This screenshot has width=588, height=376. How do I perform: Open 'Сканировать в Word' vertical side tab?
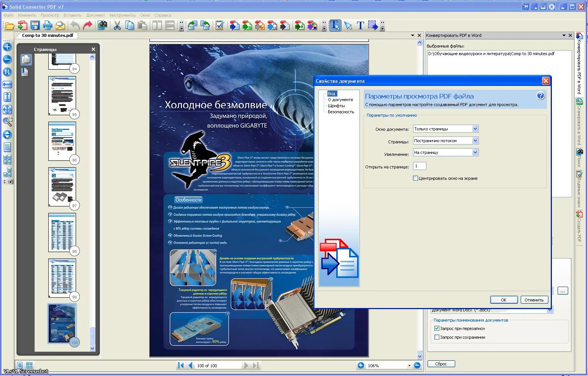(579, 122)
